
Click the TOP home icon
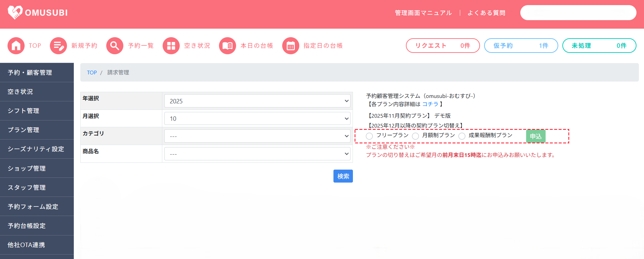point(16,46)
